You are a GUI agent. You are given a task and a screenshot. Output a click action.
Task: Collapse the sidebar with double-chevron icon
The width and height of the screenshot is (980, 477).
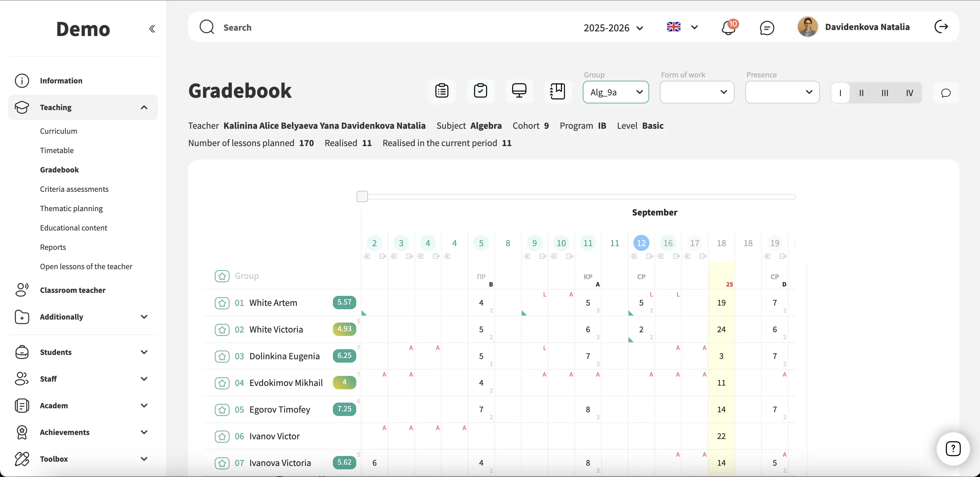(152, 29)
